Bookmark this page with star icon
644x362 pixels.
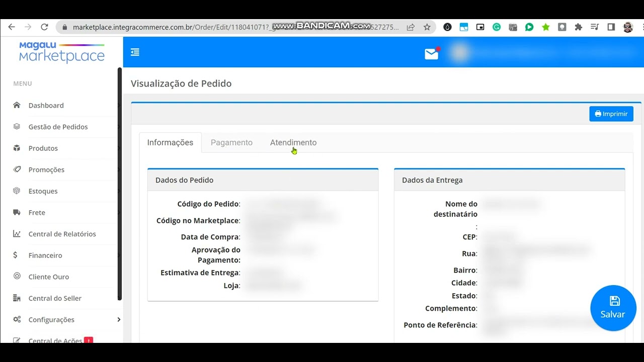coord(427,27)
